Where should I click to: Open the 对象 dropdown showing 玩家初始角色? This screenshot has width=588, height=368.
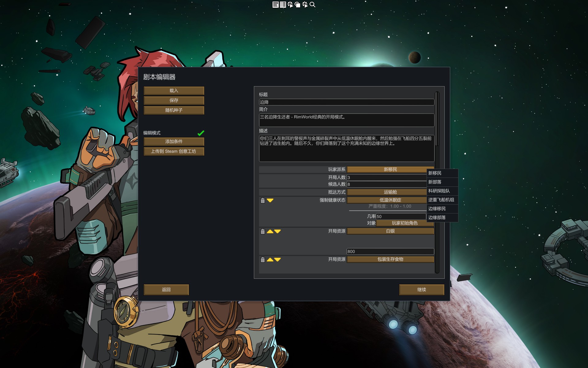(405, 223)
